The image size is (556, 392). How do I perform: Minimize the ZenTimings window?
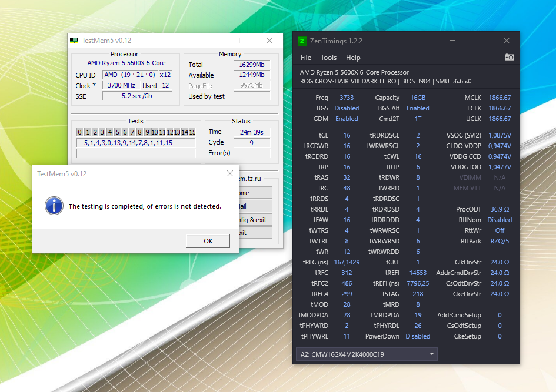[x=452, y=41]
